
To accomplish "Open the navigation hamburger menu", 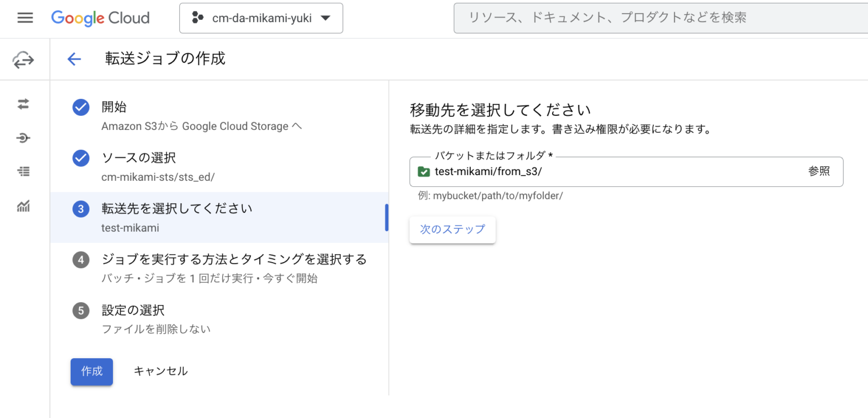I will tap(25, 18).
